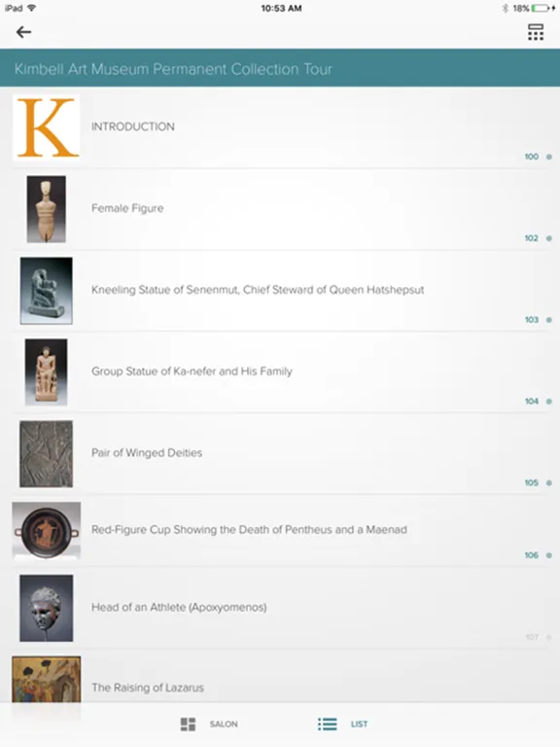Open The Raising of Lazarus thumbnail
Screen dimensions: 560x747
tap(47, 679)
